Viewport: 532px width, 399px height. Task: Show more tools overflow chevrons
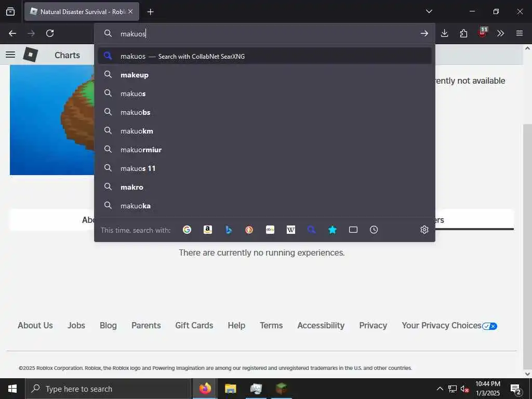500,33
